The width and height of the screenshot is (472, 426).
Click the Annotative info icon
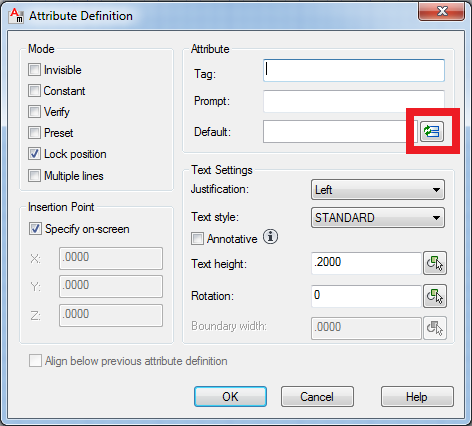pos(270,237)
